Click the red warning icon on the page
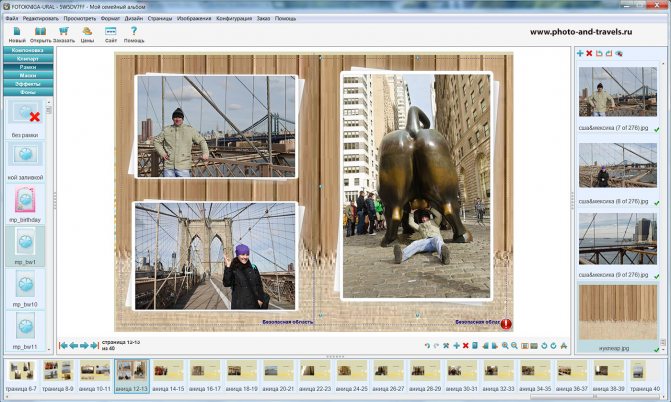671x402 pixels. point(506,324)
